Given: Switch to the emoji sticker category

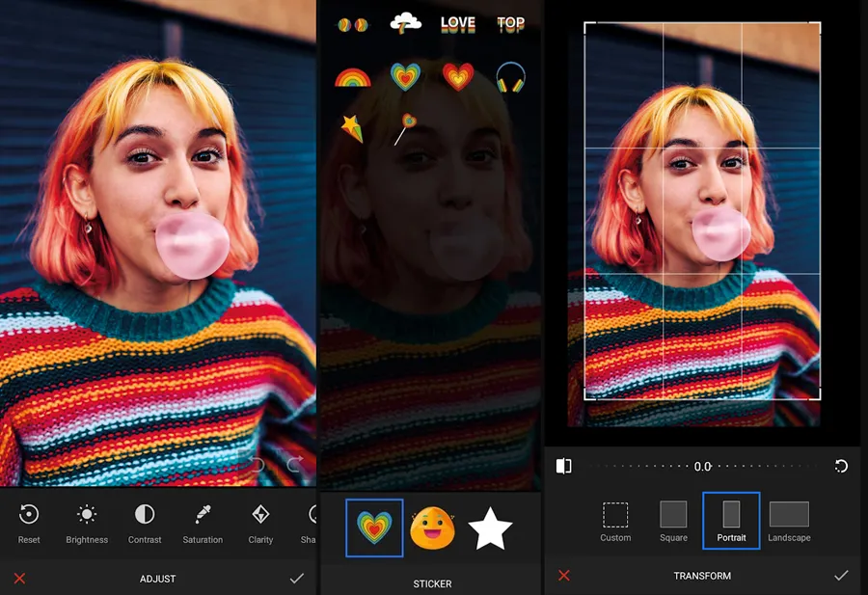Looking at the screenshot, I should 432,527.
